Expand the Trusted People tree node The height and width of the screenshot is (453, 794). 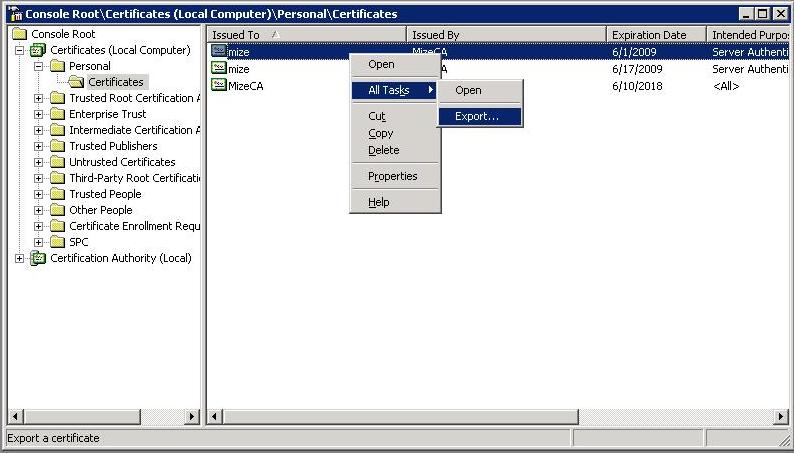tap(39, 194)
